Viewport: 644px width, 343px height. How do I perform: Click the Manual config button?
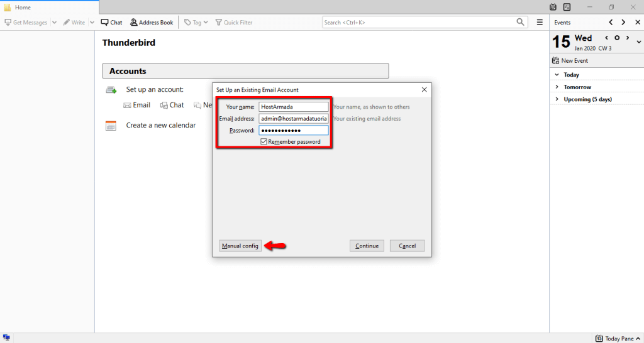point(240,246)
